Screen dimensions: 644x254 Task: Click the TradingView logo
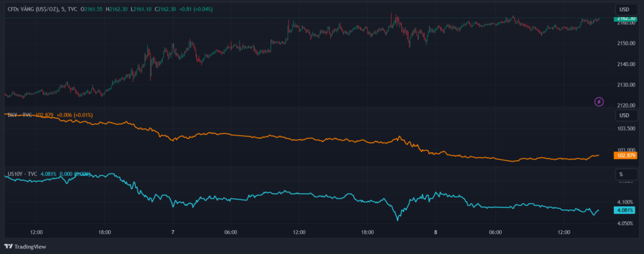(x=25, y=246)
